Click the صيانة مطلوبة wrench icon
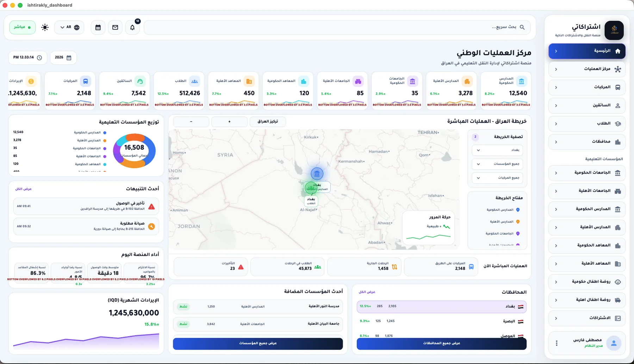 151,226
